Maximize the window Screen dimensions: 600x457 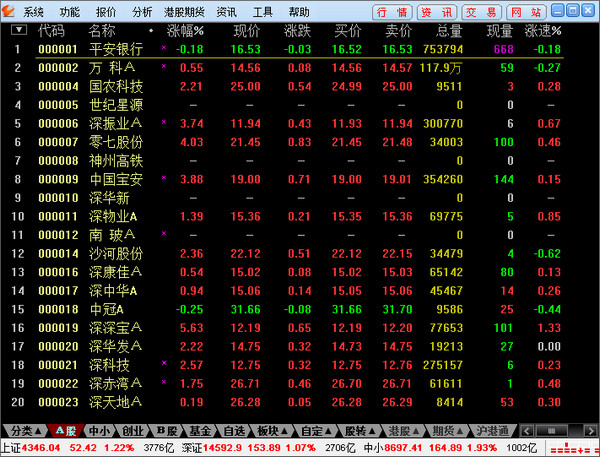[572, 10]
